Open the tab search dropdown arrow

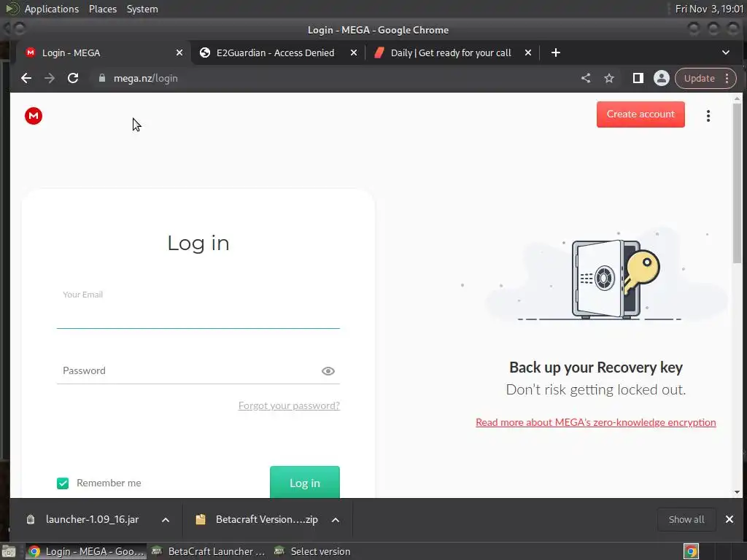[x=726, y=52]
